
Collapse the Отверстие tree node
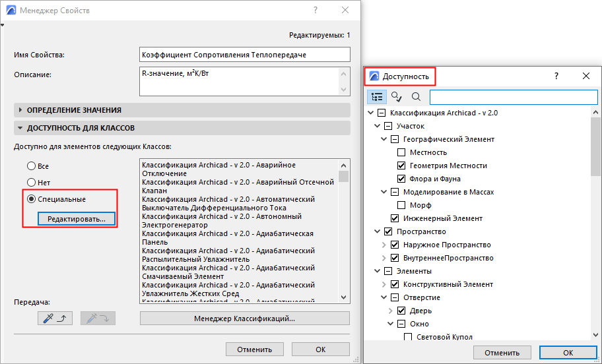[x=384, y=297]
